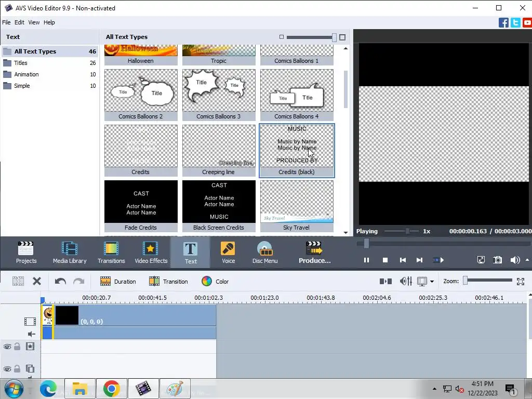
Task: Open the View menu
Action: [x=34, y=22]
